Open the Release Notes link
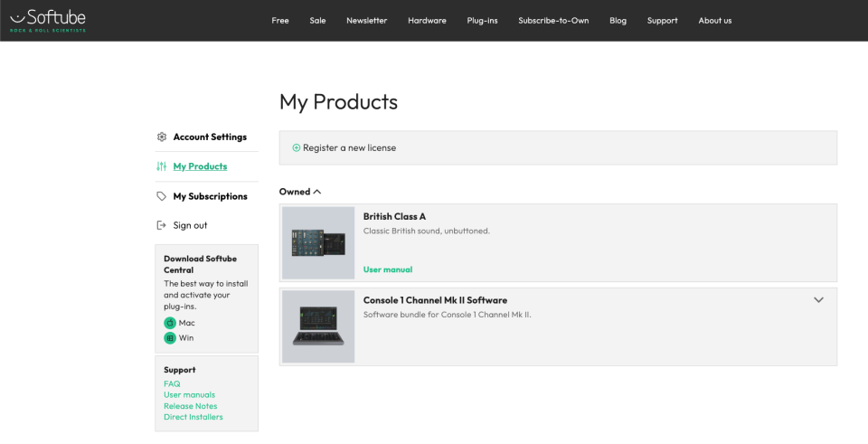Viewport: 868px width, 444px height. click(x=191, y=406)
